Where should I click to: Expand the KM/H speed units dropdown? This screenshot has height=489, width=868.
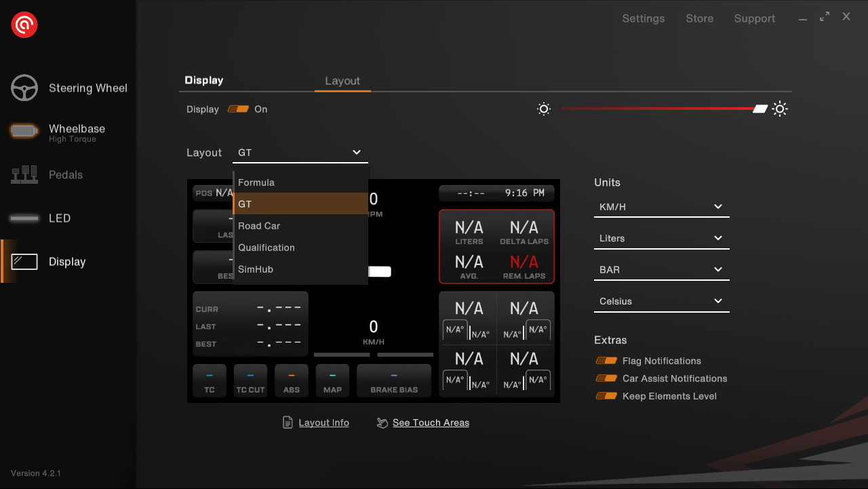[x=661, y=207]
